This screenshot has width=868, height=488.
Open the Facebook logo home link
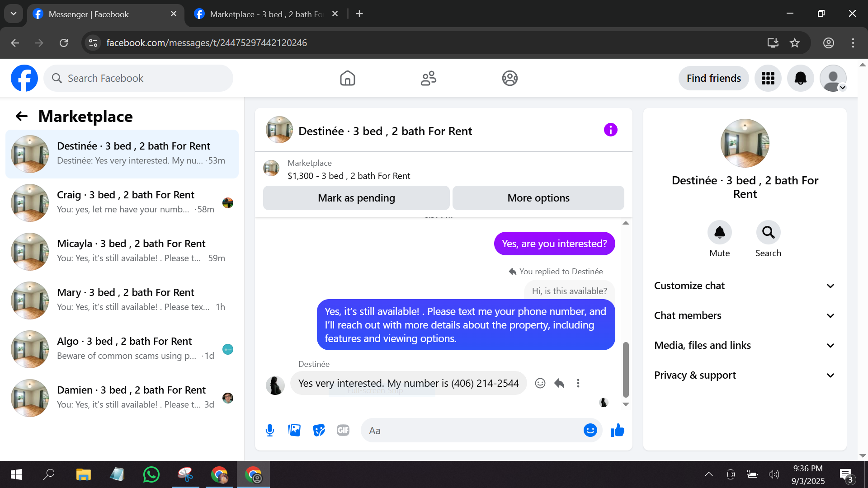(x=24, y=78)
